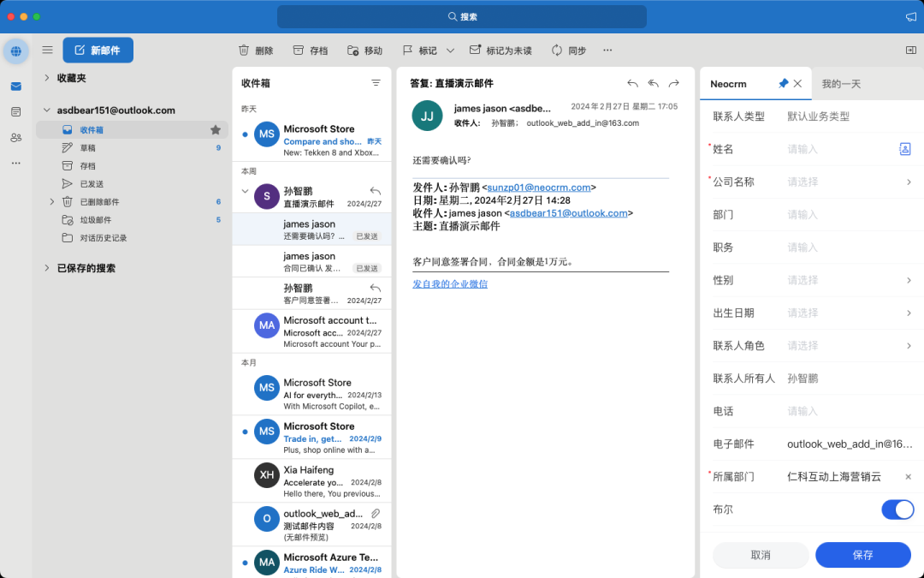Screen dimensions: 924x578
Task: Expand the 收藏夹 section
Action: click(x=47, y=78)
